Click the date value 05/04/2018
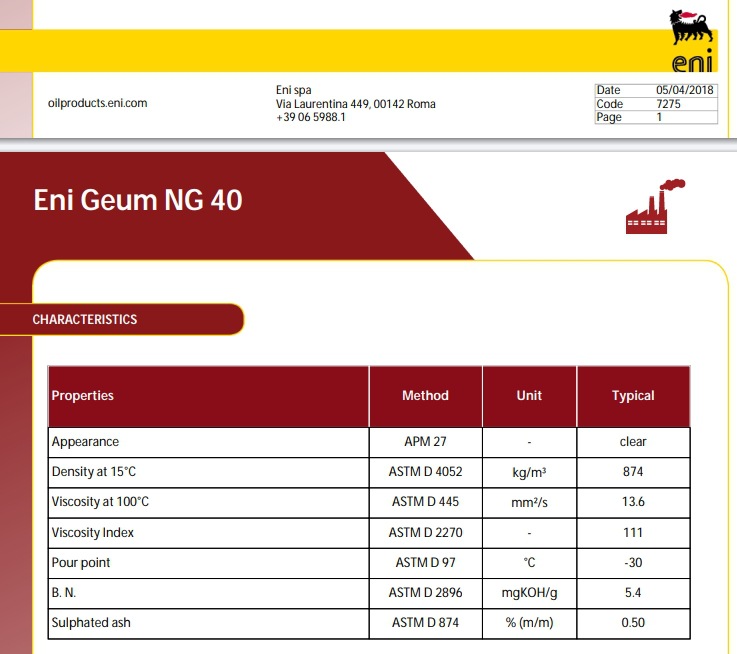 tap(684, 90)
